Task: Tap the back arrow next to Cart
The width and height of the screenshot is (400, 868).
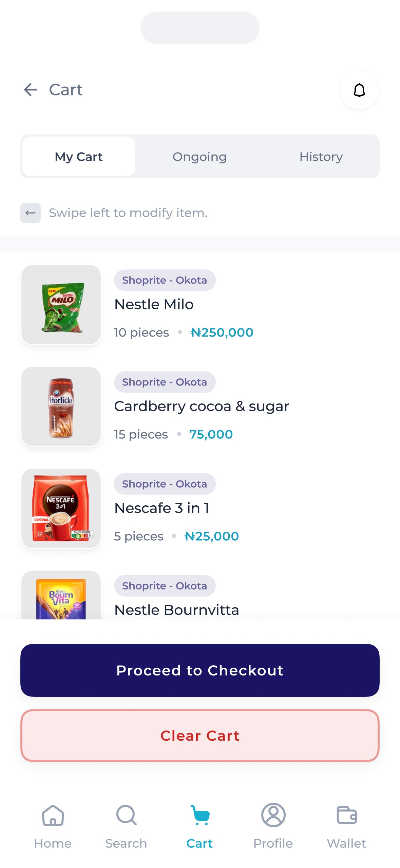Action: 31,90
